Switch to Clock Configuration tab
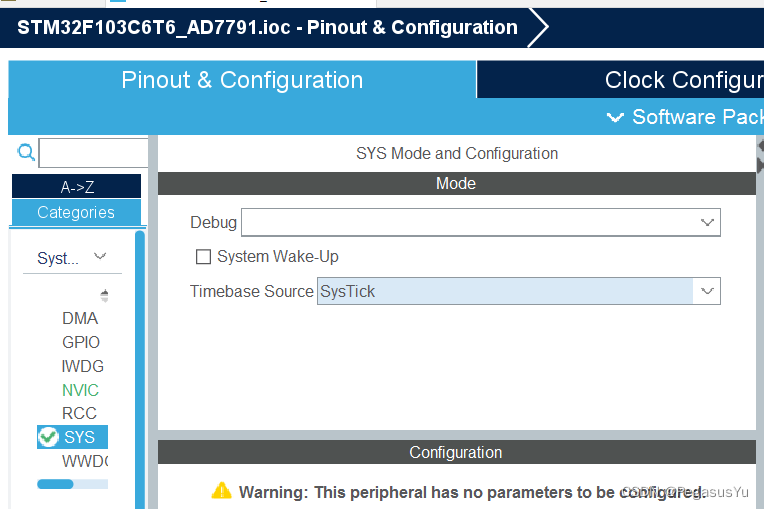764x509 pixels. [620, 80]
